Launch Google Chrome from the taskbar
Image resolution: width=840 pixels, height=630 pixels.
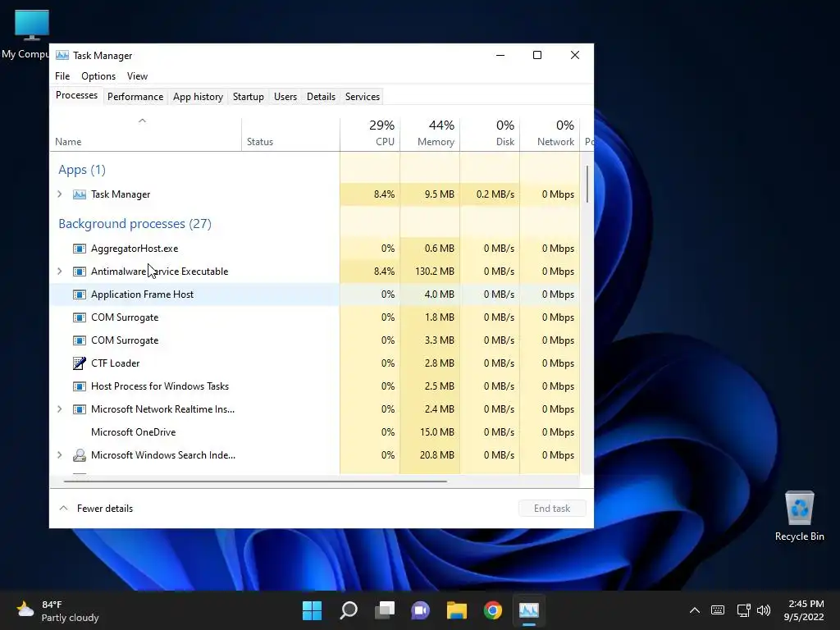click(x=493, y=610)
